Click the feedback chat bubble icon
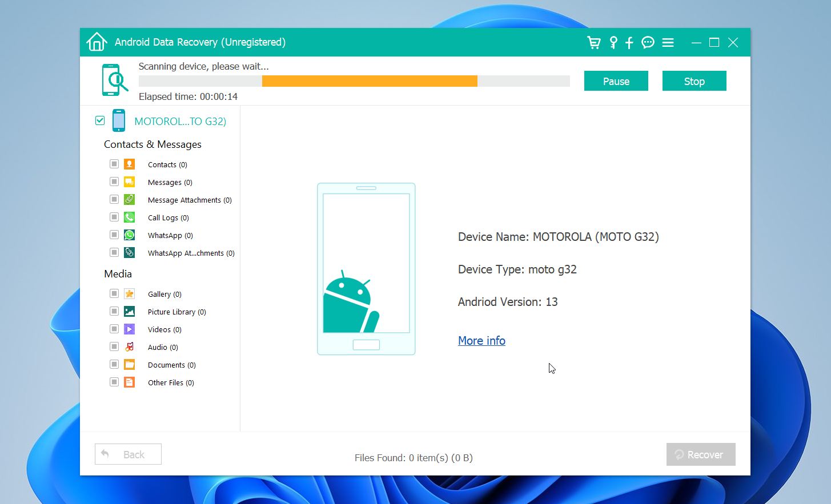831x504 pixels. pyautogui.click(x=648, y=42)
